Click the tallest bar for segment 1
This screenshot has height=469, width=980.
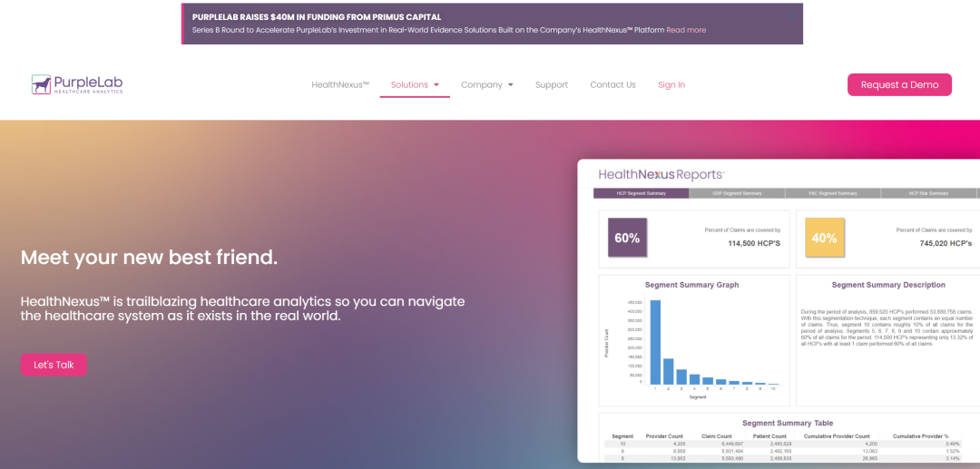[x=655, y=342]
